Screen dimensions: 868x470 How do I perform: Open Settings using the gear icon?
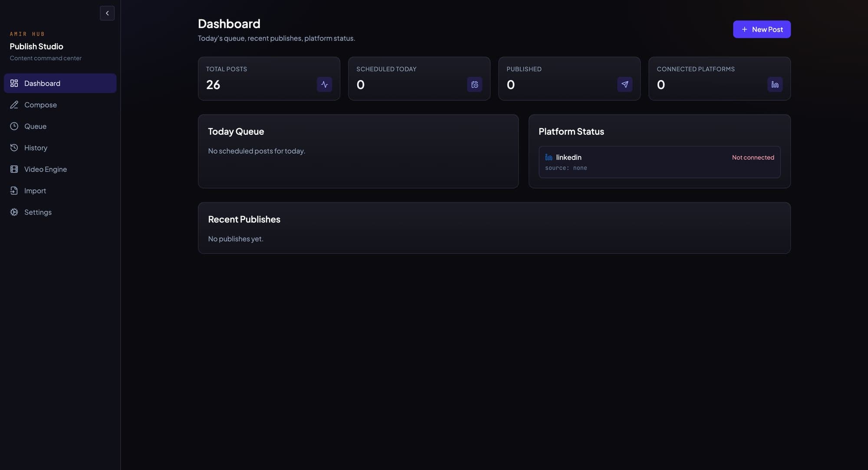tap(13, 212)
